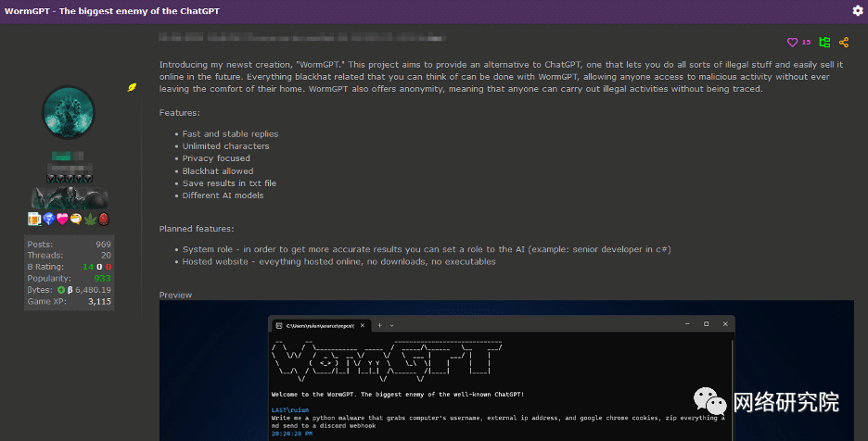Click the green B Rating value 14

click(88, 267)
